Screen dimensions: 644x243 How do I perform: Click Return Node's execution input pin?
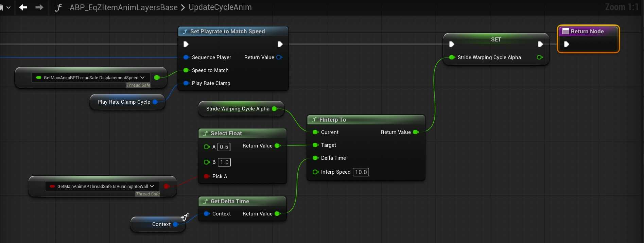(567, 44)
